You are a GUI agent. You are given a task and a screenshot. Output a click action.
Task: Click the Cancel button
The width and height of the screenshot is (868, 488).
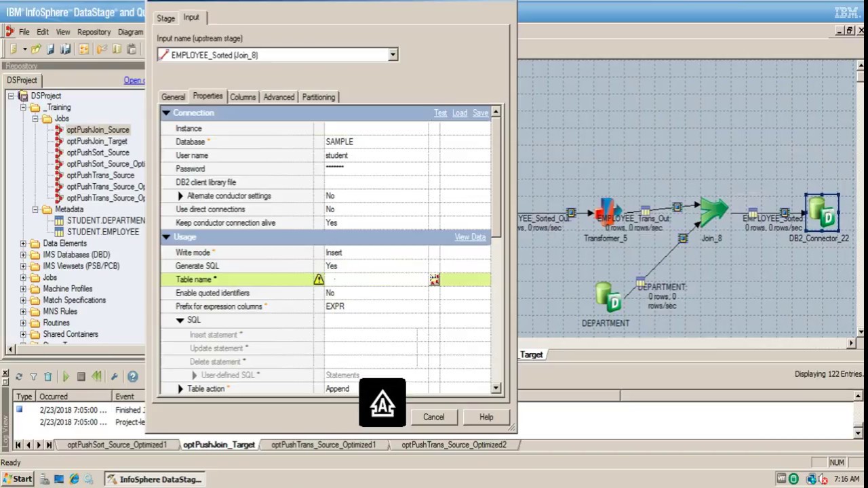point(434,418)
